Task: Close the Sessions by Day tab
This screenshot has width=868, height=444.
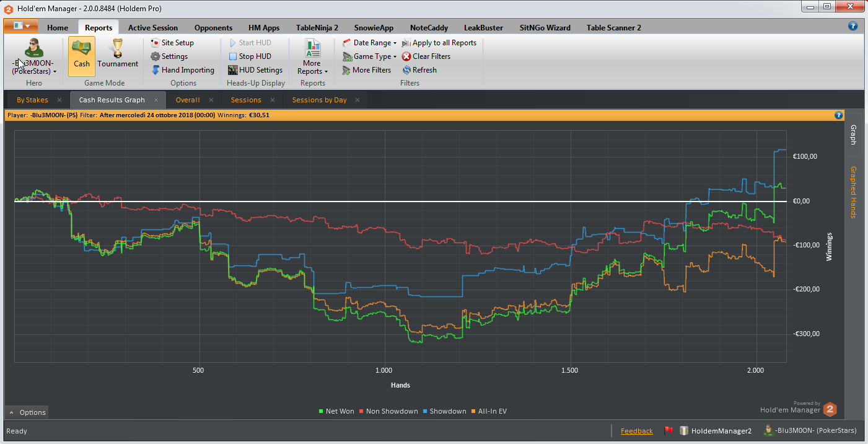Action: 359,100
